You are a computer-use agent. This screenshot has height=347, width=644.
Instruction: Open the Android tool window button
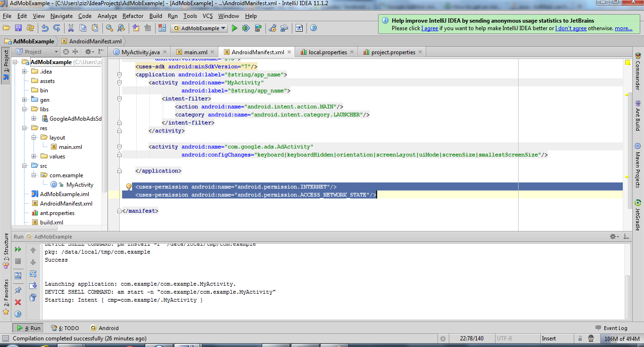pyautogui.click(x=105, y=328)
